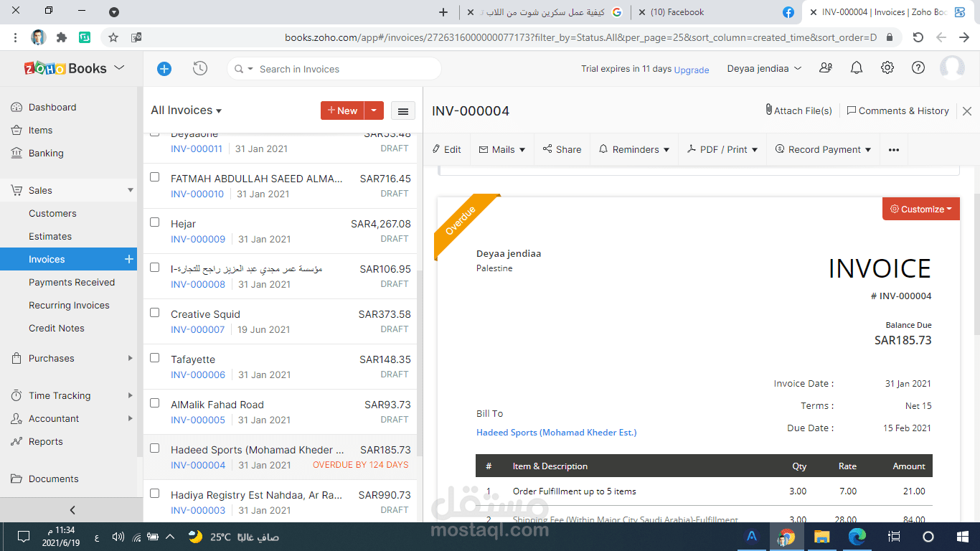Check the Hadeed Sports invoice checkbox
This screenshot has height=551, width=980.
[154, 448]
